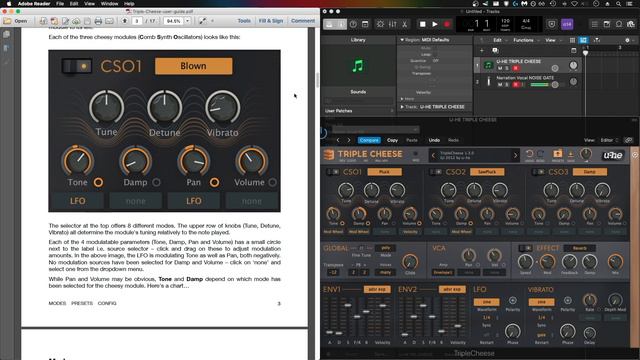Collapse the Region: MIDI Defaults disclosure triangle
This screenshot has height=360, width=640.
(402, 40)
